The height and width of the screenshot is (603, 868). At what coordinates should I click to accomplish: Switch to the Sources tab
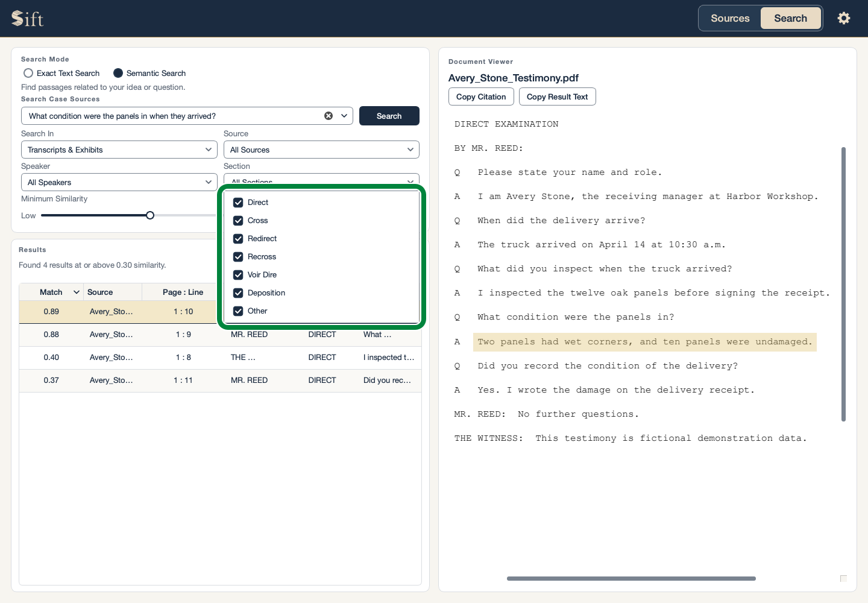pyautogui.click(x=730, y=18)
